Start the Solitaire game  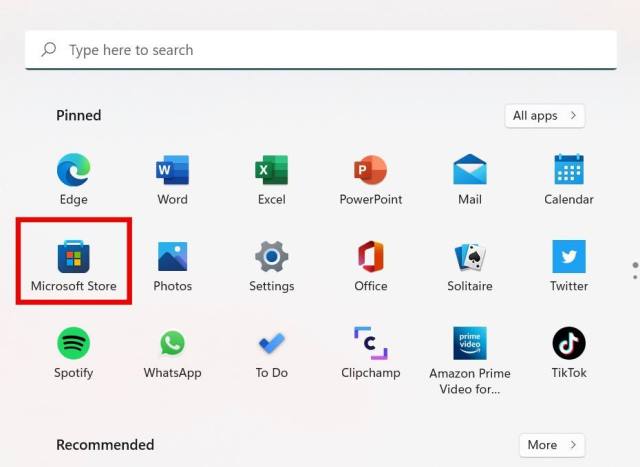470,265
